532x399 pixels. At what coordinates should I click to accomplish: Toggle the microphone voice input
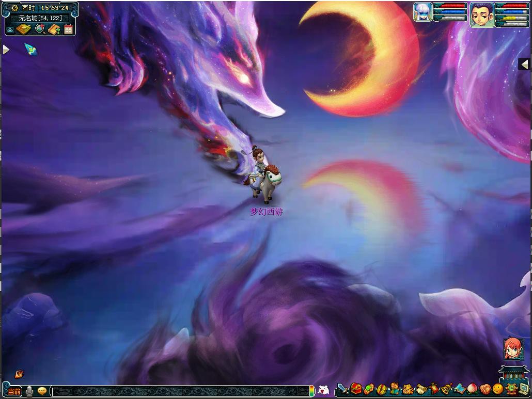click(29, 391)
